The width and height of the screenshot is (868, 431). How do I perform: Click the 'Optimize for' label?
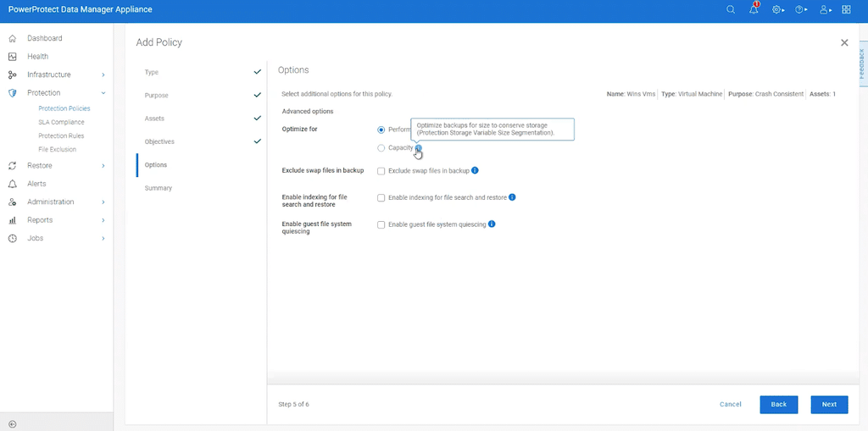(x=299, y=130)
